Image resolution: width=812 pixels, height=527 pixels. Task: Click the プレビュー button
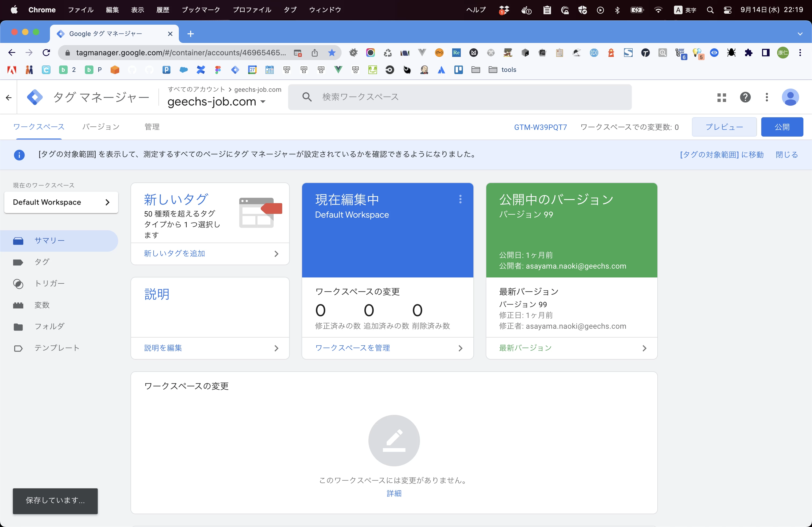pyautogui.click(x=724, y=127)
